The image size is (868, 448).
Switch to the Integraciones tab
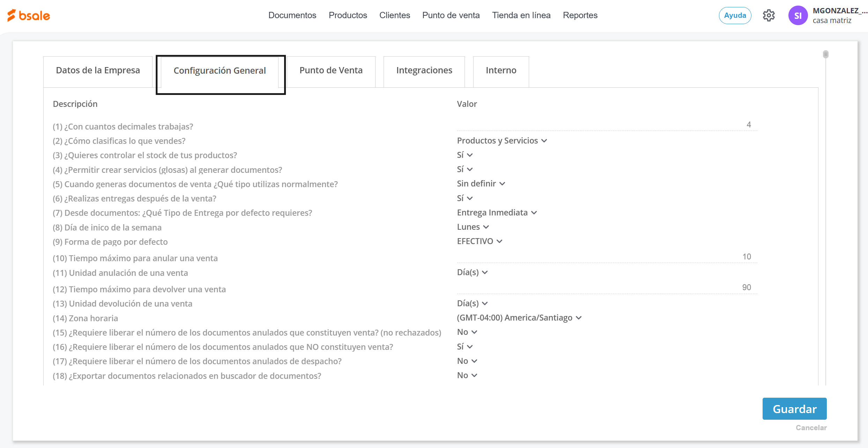(424, 71)
